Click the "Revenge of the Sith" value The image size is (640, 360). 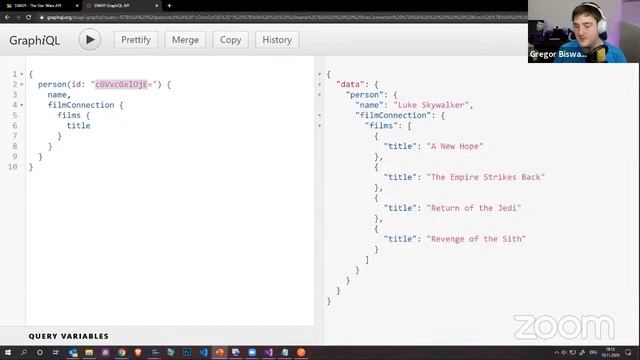[x=476, y=239]
